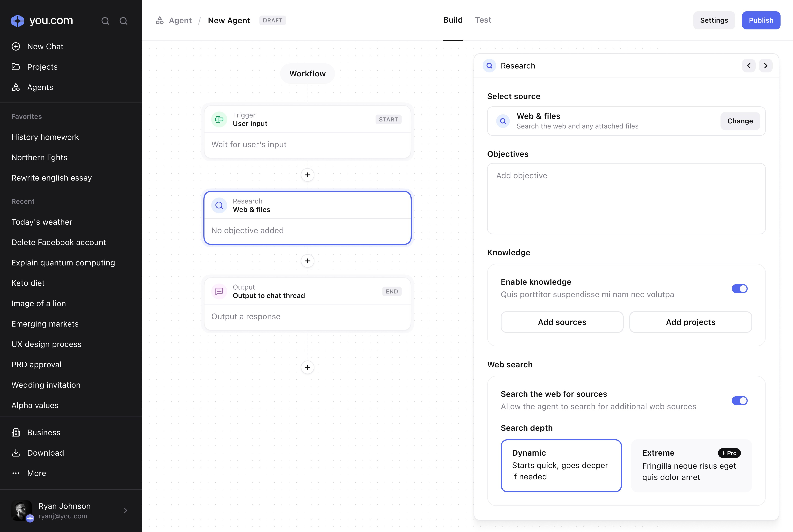Click the Business building icon
793x532 pixels.
click(16, 433)
